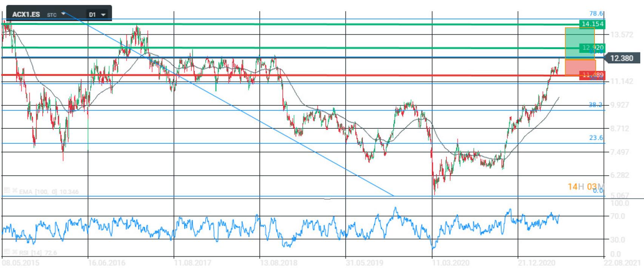The height and width of the screenshot is (268, 644).
Task: Open the ACX1.ES symbol dropdown arrow
Action: pos(63,14)
